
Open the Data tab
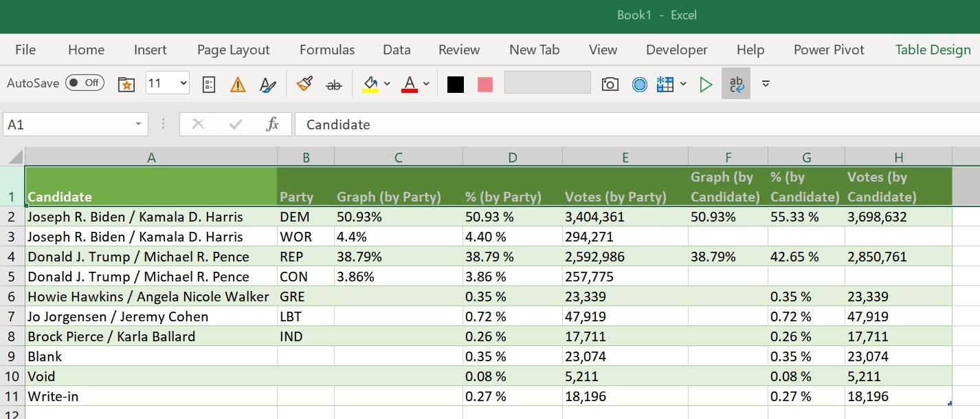(397, 50)
